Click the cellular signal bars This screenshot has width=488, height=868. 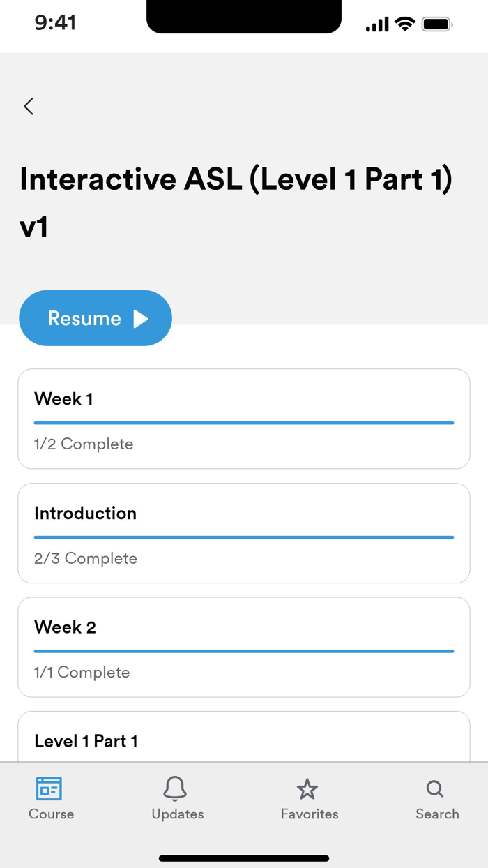(x=377, y=25)
